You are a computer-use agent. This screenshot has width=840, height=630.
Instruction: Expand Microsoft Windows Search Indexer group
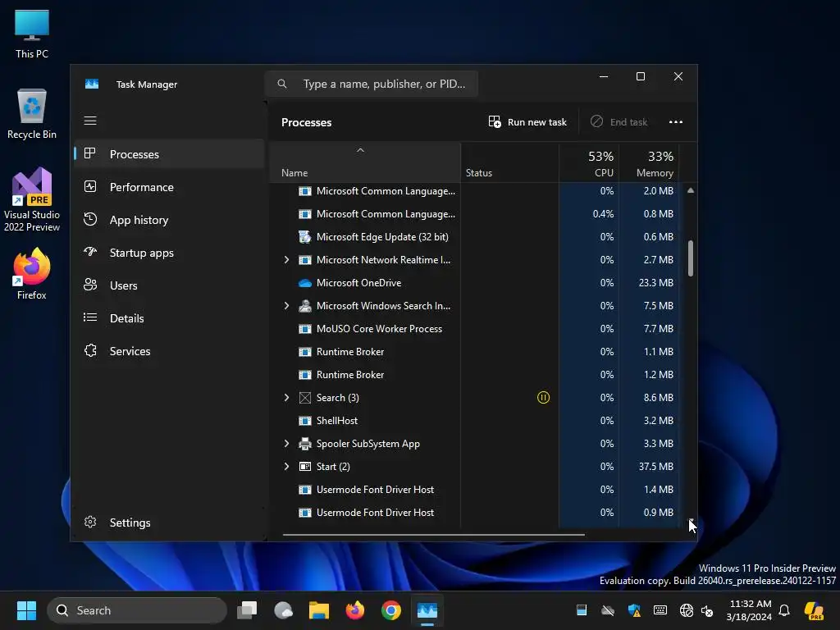pyautogui.click(x=286, y=306)
